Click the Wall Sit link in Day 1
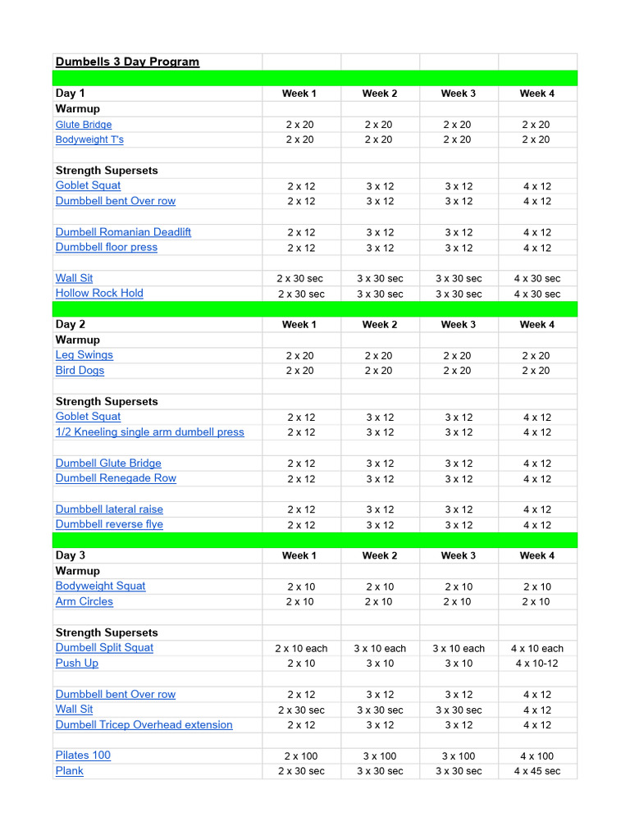This screenshot has width=630, height=840. pos(74,278)
